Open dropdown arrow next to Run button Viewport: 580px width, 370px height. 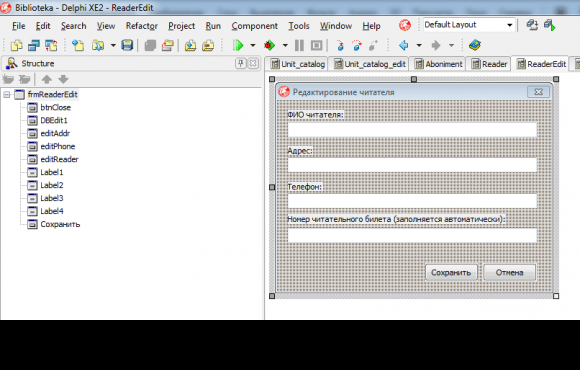point(253,46)
